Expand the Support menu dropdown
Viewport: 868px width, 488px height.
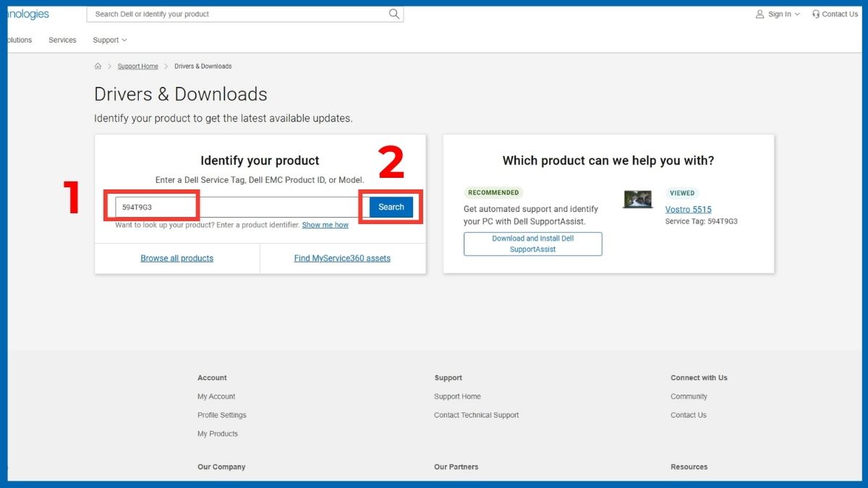coord(109,40)
